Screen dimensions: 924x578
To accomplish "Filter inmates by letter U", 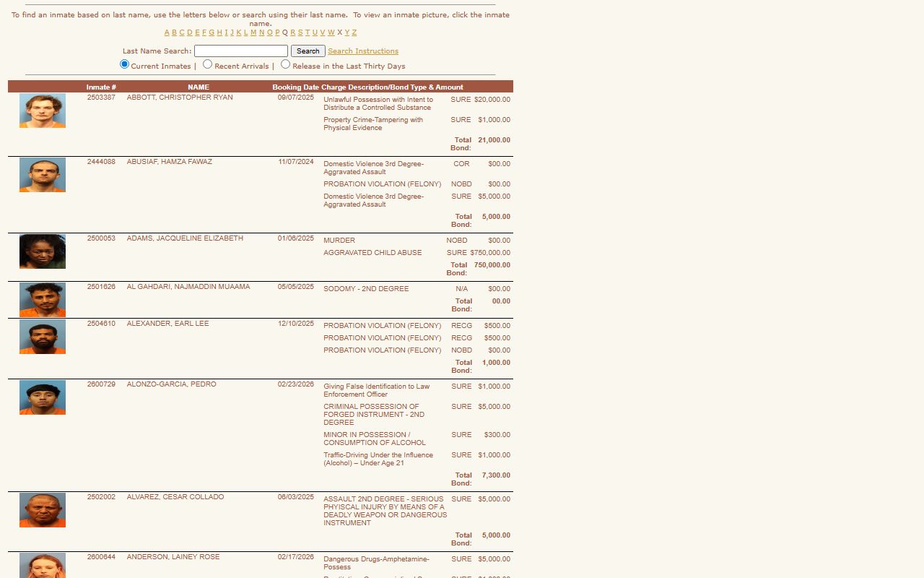I will click(x=315, y=33).
